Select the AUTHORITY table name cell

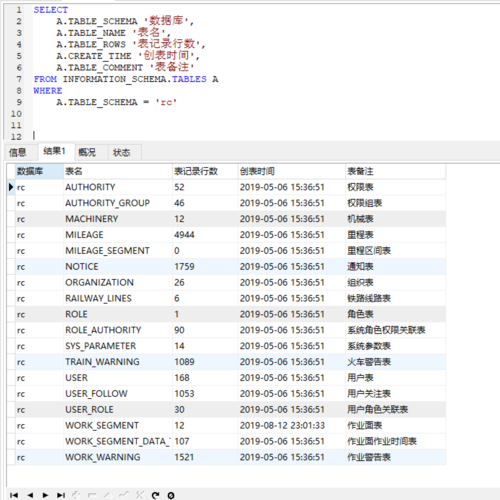click(x=118, y=187)
